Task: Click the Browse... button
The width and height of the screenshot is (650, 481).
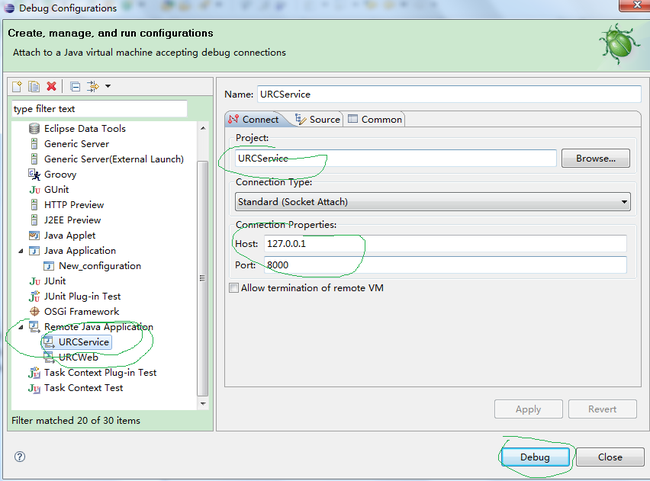Action: tap(595, 158)
